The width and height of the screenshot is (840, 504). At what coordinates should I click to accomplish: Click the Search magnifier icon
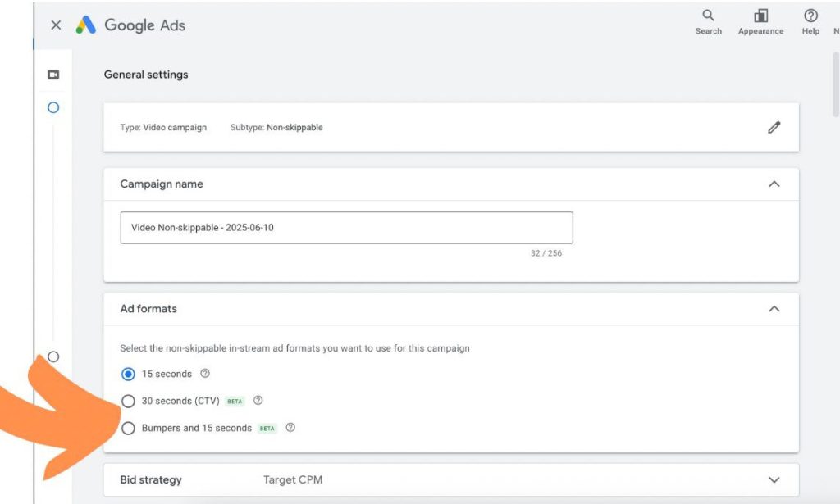708,16
